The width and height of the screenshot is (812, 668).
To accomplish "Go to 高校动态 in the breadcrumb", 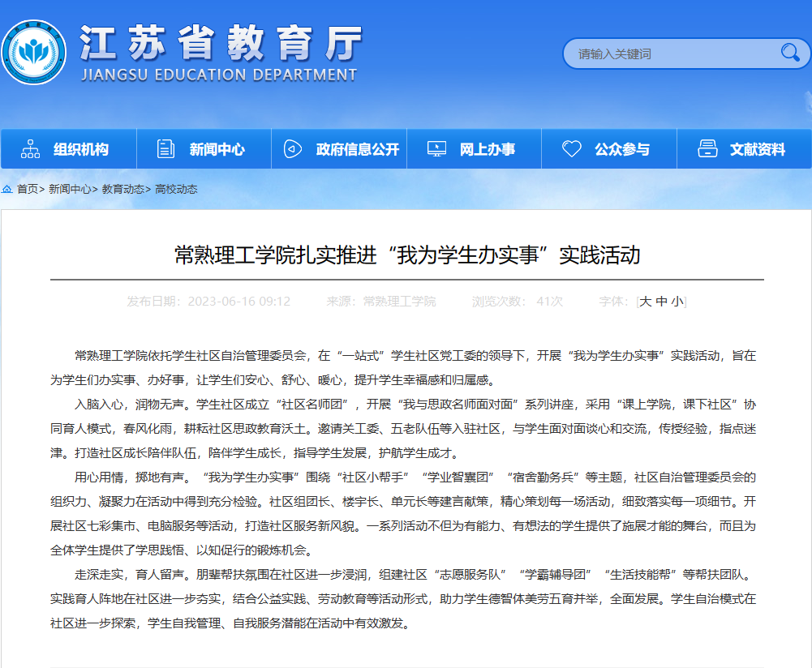I will click(177, 190).
